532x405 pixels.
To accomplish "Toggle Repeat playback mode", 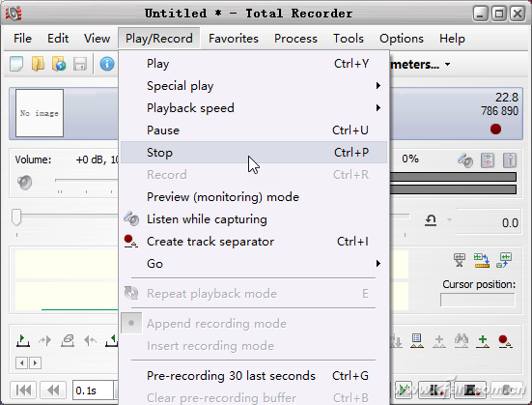I will tap(254, 294).
